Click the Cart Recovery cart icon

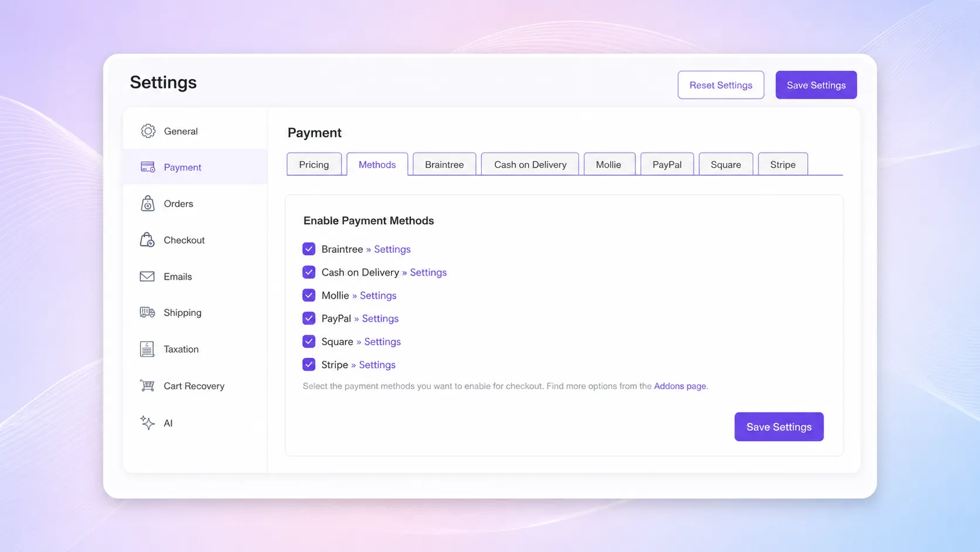click(147, 385)
